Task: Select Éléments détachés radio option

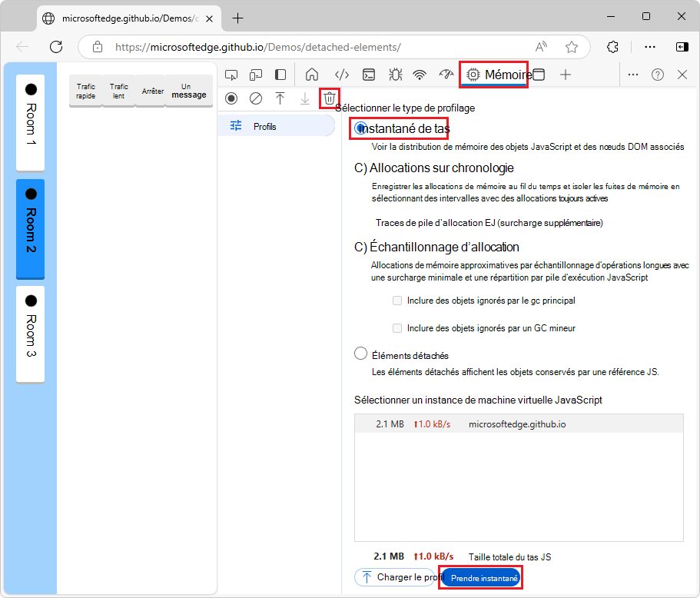Action: [x=360, y=354]
